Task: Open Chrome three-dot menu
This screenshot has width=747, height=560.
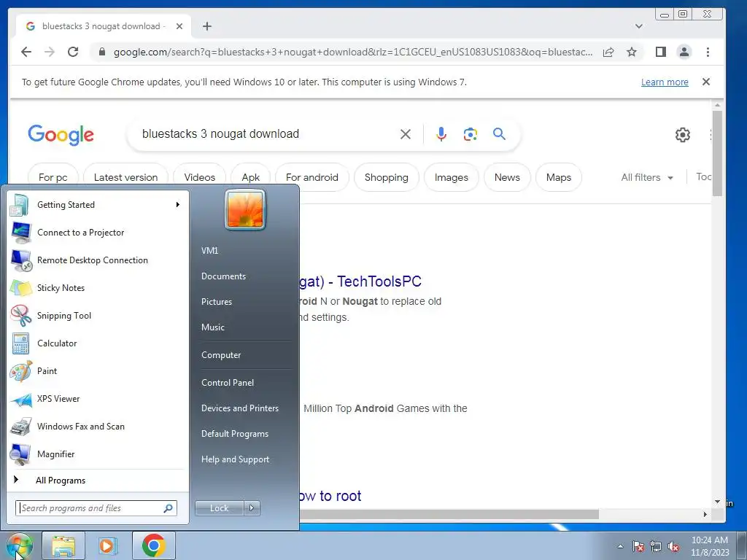Action: pos(708,52)
